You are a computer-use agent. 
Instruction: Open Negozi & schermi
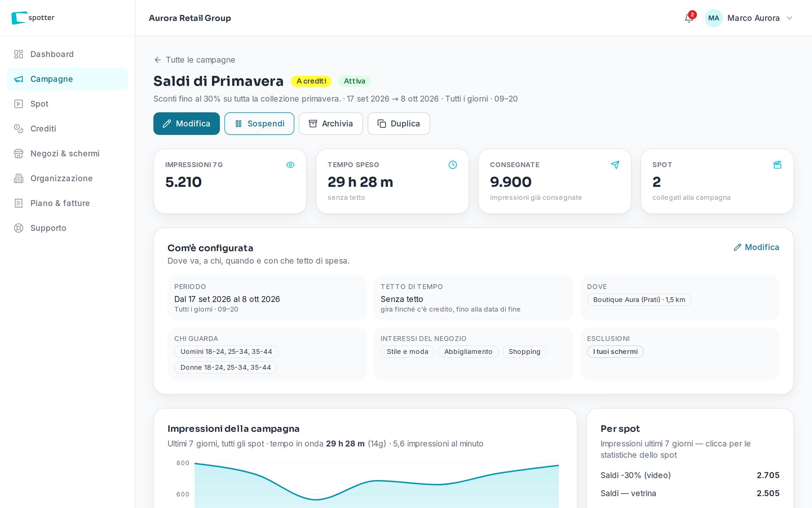pos(67,154)
